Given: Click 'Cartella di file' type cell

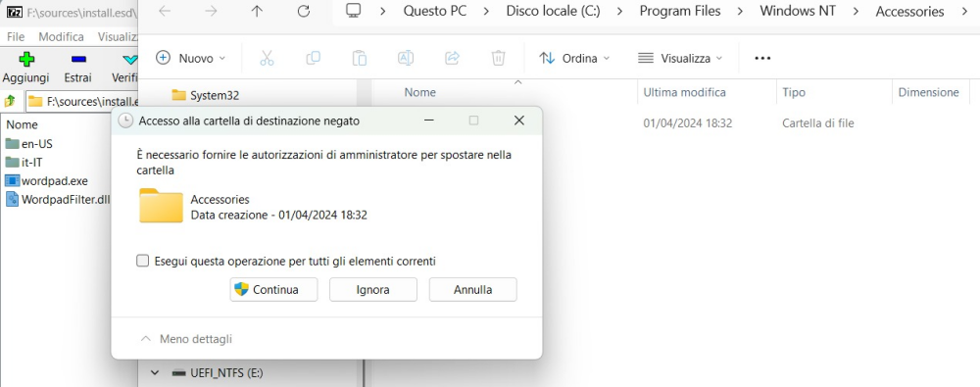Looking at the screenshot, I should tap(817, 123).
